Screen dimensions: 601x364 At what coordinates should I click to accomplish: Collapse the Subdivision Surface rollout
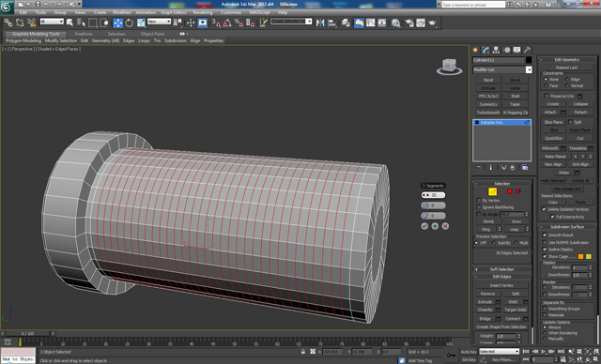567,227
